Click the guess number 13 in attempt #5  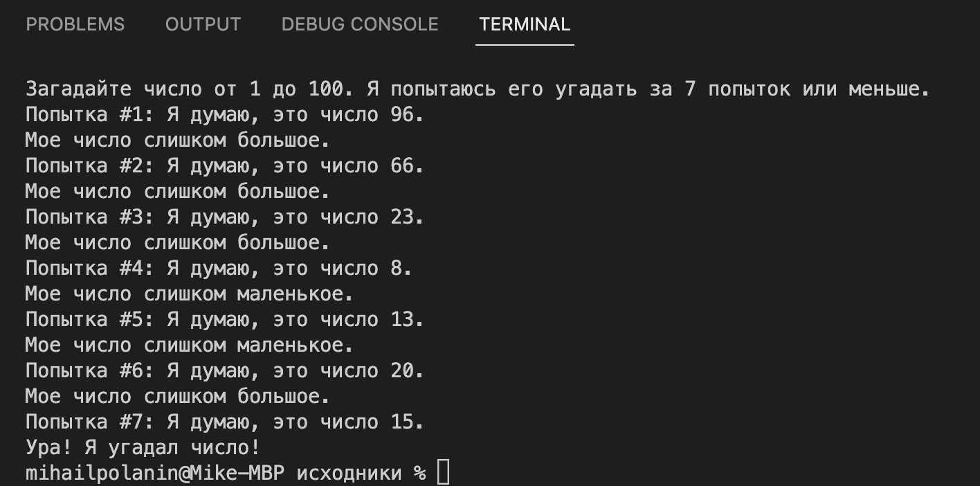click(x=403, y=319)
